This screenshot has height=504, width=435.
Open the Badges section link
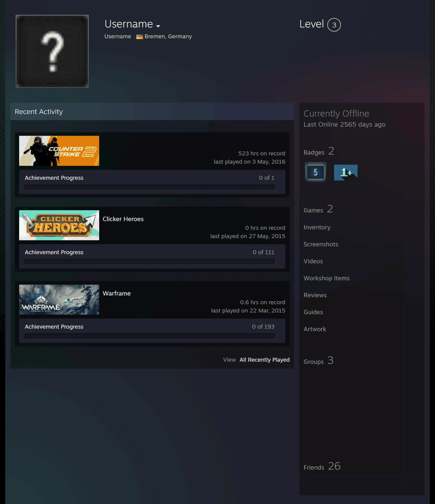pyautogui.click(x=319, y=151)
